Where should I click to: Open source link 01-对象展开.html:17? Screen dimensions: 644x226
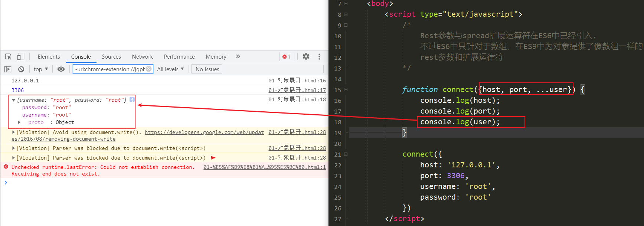(x=297, y=90)
